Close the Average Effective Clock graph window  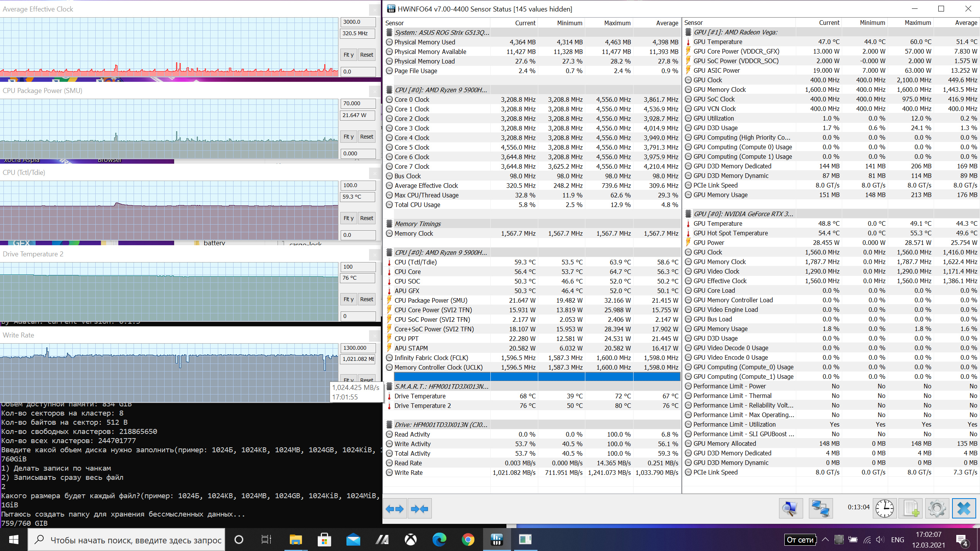click(x=374, y=10)
